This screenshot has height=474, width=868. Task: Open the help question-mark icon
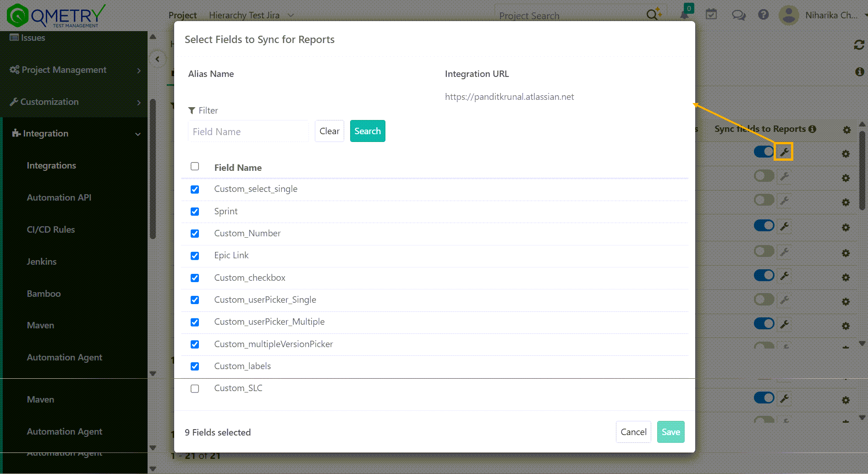pos(763,14)
